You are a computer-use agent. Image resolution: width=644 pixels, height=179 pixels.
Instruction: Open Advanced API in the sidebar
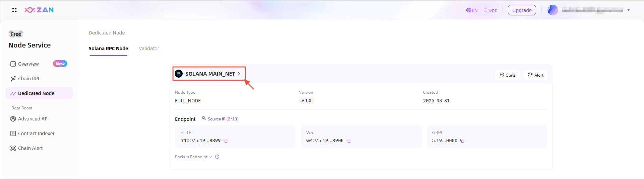pos(30,119)
